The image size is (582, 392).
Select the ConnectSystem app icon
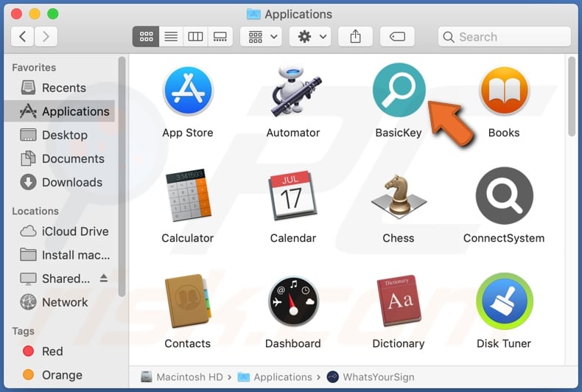(505, 195)
